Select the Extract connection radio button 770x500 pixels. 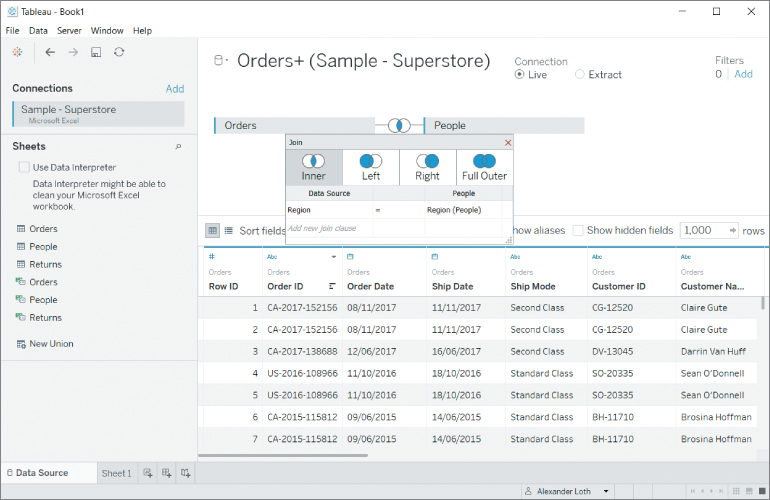click(x=579, y=74)
